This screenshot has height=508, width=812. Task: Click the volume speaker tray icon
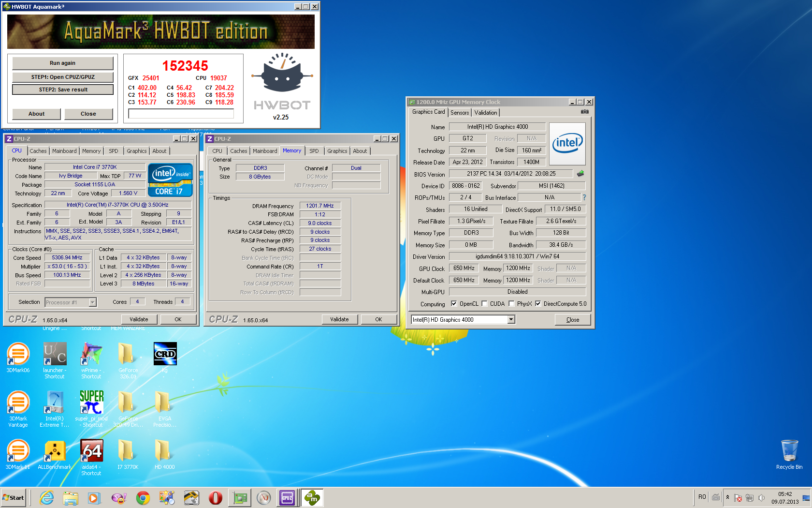[761, 497]
